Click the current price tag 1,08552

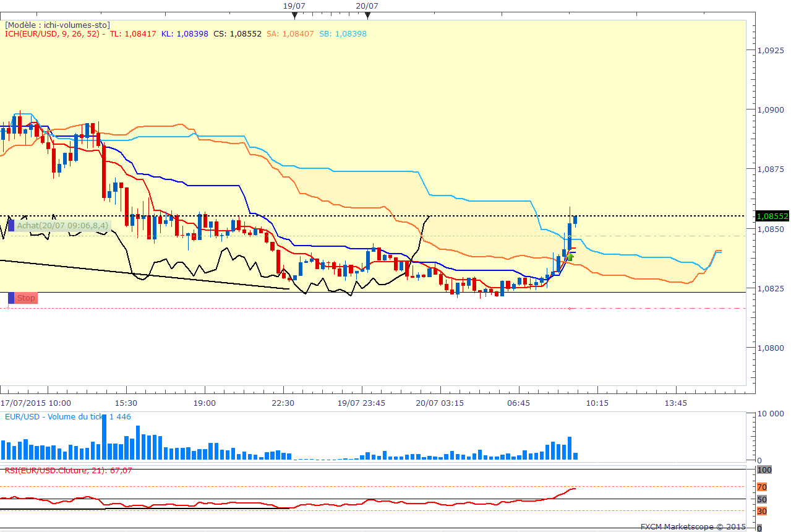point(772,216)
